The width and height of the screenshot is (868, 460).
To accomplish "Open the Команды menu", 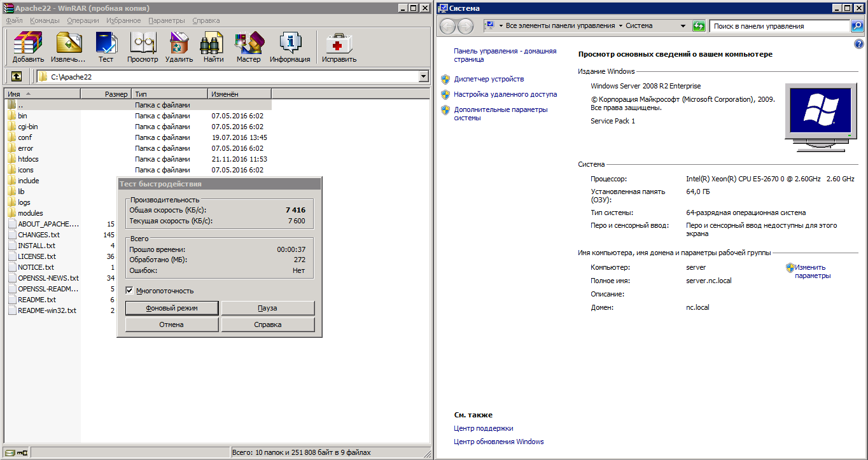I will click(x=45, y=20).
